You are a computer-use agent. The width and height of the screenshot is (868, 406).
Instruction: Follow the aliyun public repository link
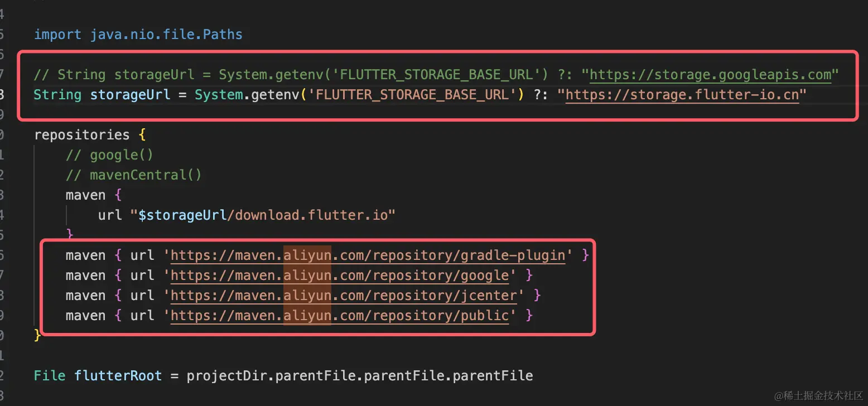coord(340,316)
